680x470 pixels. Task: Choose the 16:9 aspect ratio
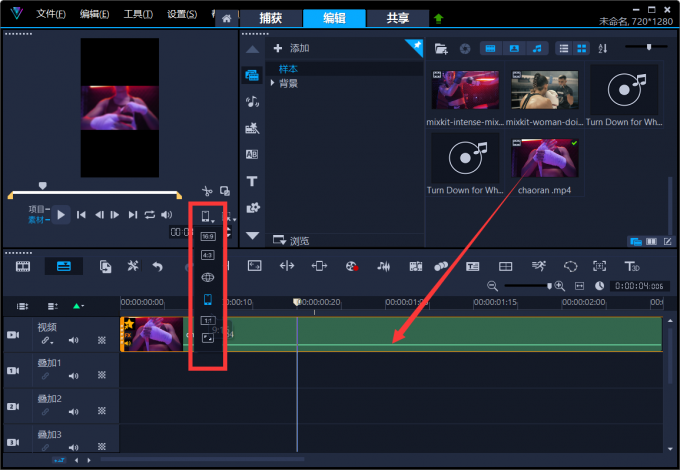(208, 236)
